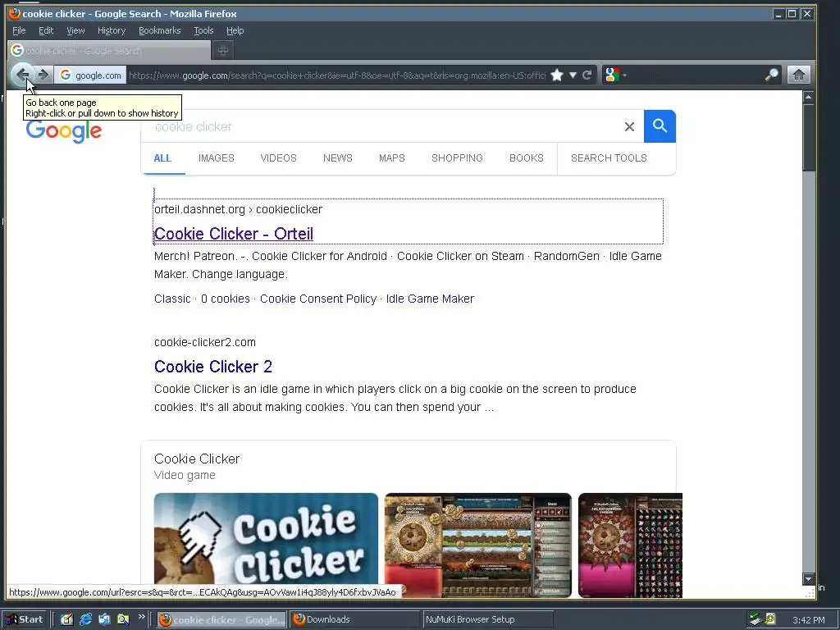Switch to the Downloads taskbar window
Image resolution: width=840 pixels, height=630 pixels.
point(354,619)
